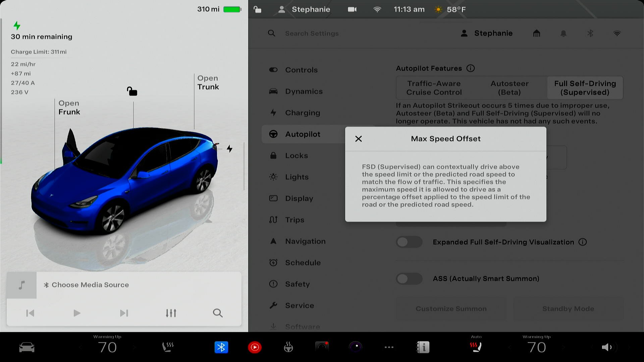
Task: Tap the notifications bell icon
Action: click(x=563, y=34)
